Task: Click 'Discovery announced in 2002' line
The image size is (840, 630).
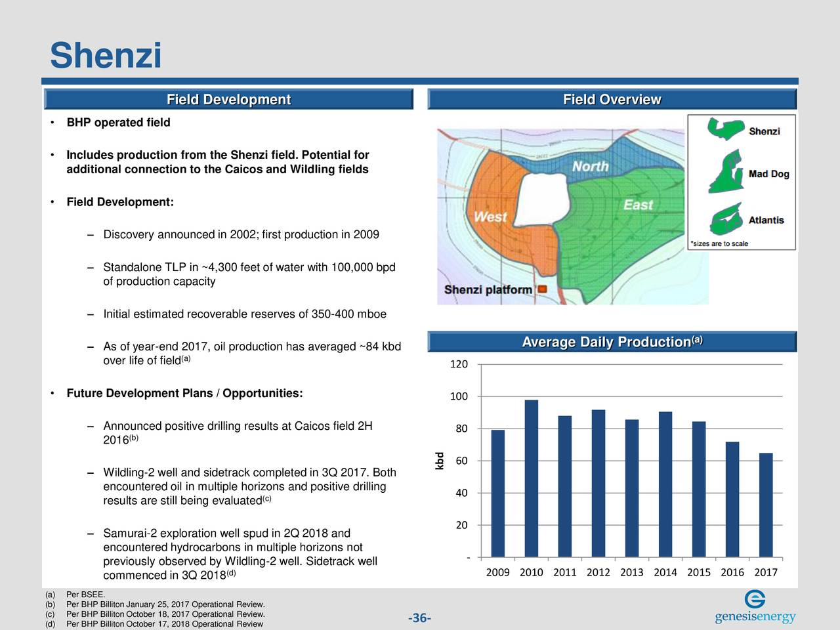Action: tap(241, 235)
